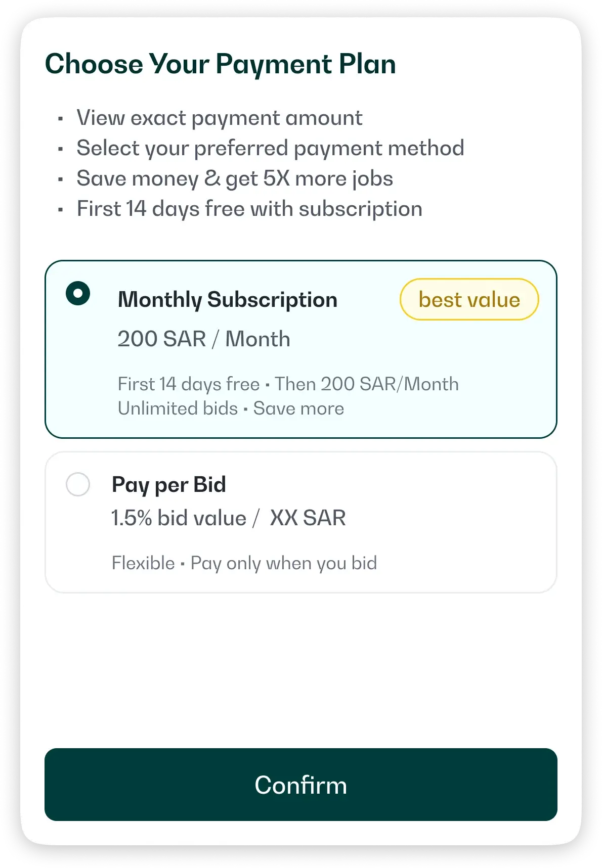Click the First 14 days free Then 200 SAR/Month text
602x868 pixels.
(x=288, y=384)
